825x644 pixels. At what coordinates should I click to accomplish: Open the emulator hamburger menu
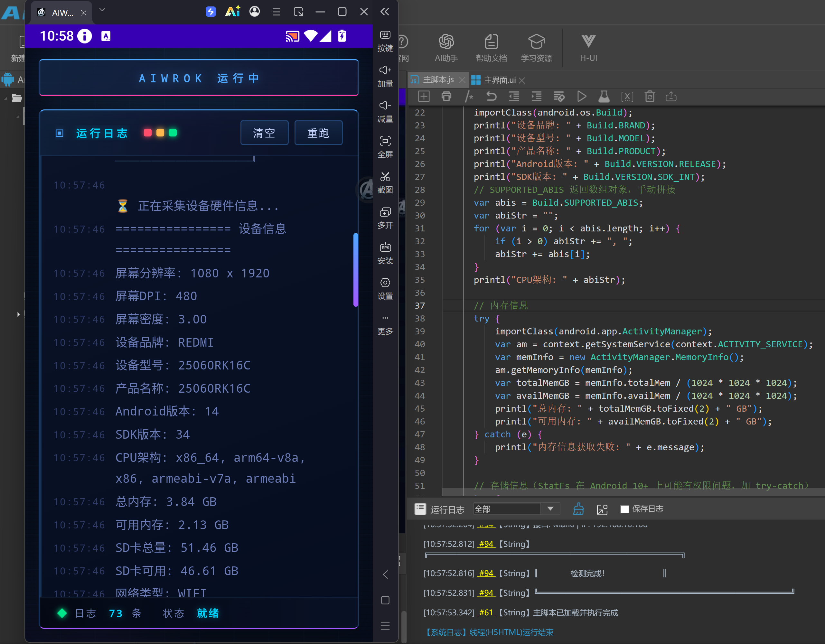click(276, 12)
